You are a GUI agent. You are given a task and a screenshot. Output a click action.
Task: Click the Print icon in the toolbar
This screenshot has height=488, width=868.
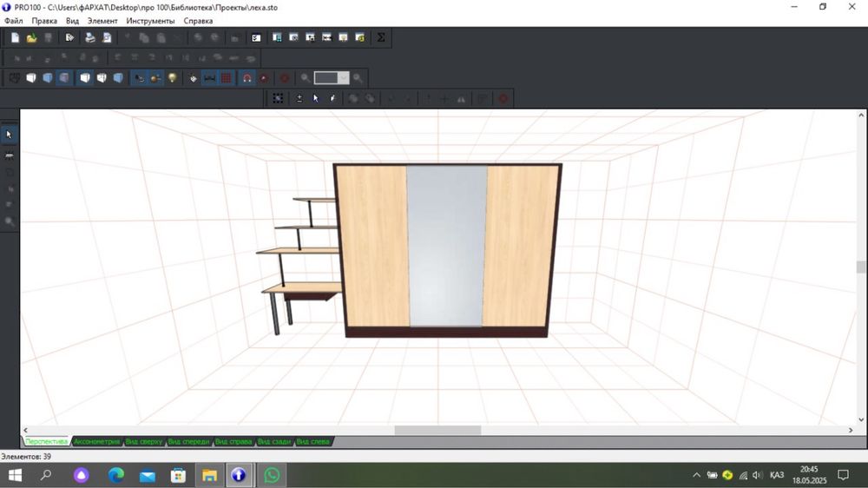coord(89,37)
